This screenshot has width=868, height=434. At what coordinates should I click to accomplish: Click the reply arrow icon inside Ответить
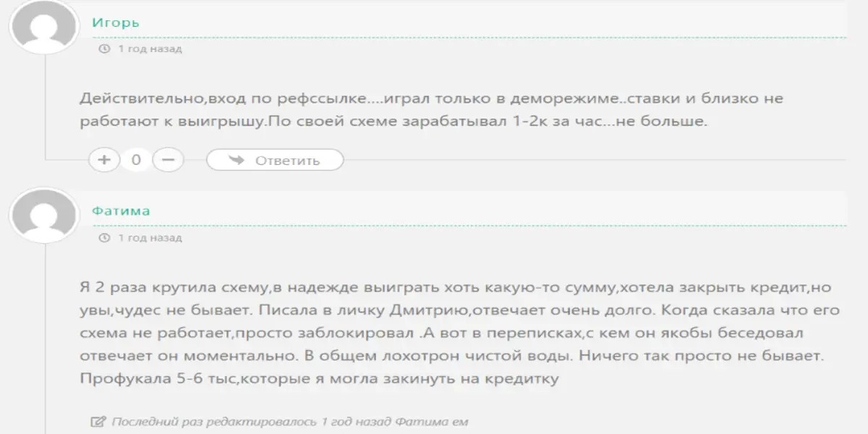235,160
